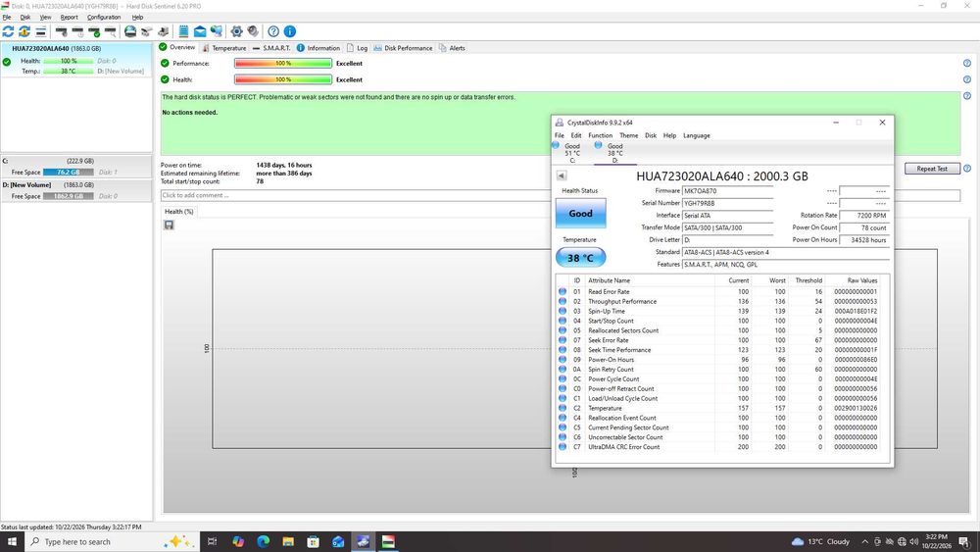
Task: Open Configuration using the gear toolbar icon
Action: point(236,31)
